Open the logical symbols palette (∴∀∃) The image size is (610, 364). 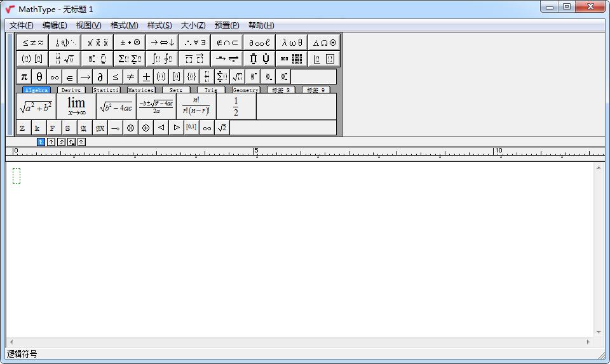194,43
